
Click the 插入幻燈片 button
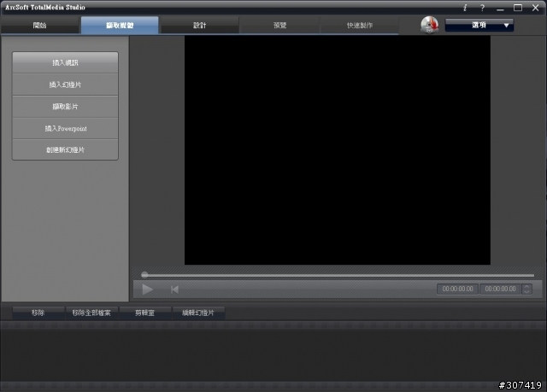[65, 85]
